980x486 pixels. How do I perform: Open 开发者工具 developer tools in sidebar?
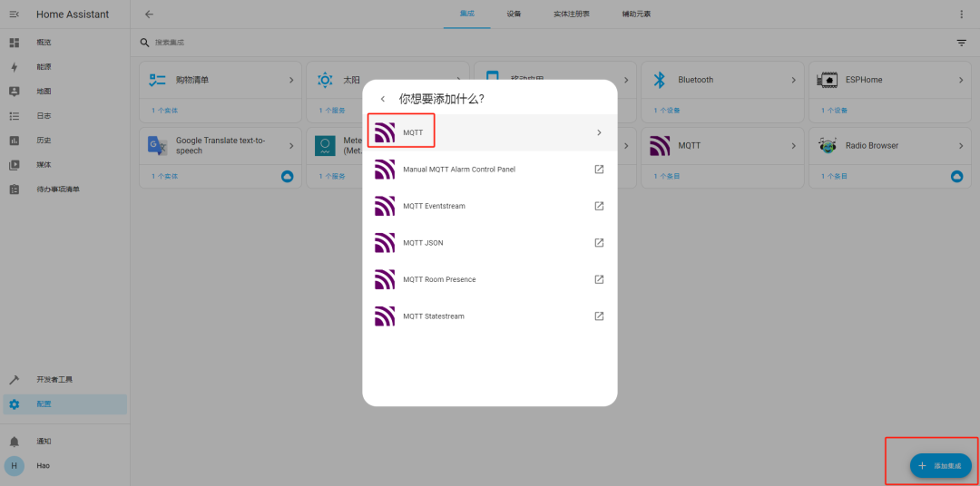(65, 380)
